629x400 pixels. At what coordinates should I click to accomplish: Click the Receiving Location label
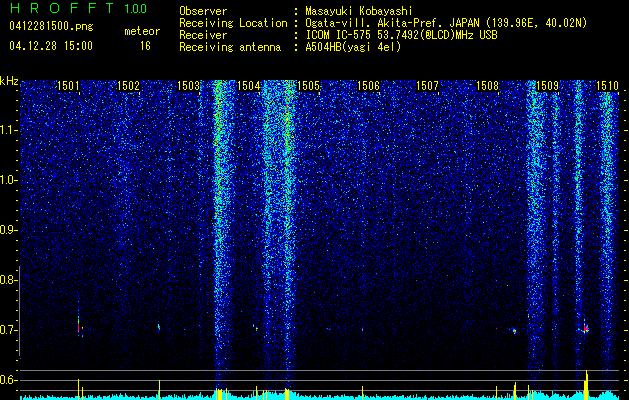(x=233, y=23)
